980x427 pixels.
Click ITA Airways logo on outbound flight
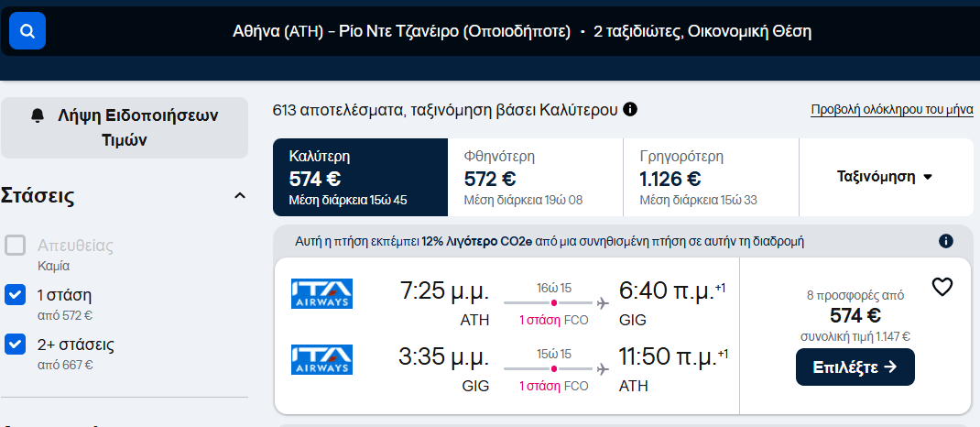(x=321, y=293)
